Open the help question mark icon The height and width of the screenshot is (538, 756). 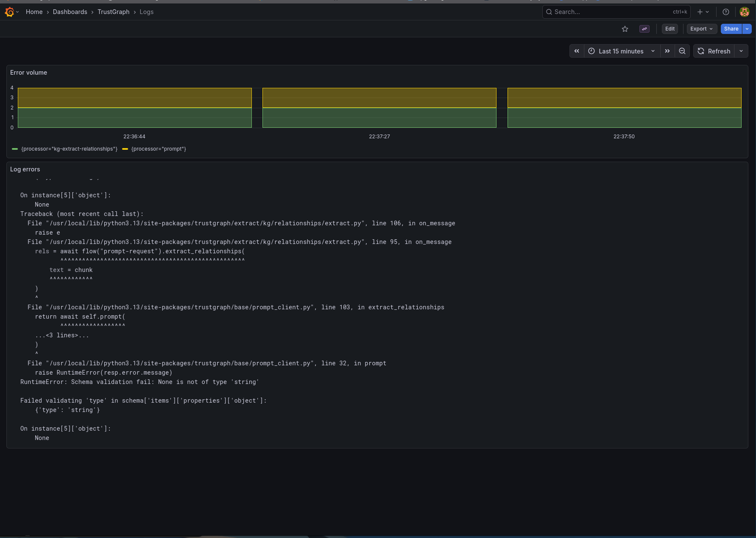point(725,12)
